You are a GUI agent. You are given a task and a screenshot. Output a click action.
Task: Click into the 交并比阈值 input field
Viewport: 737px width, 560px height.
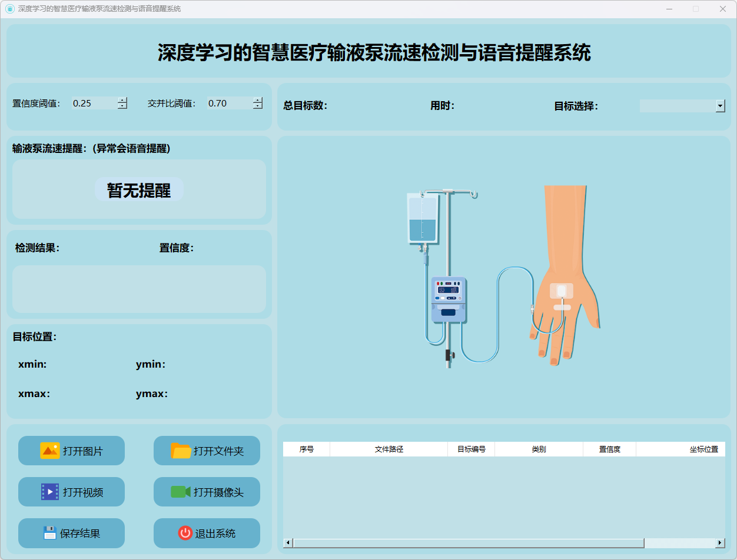[228, 104]
